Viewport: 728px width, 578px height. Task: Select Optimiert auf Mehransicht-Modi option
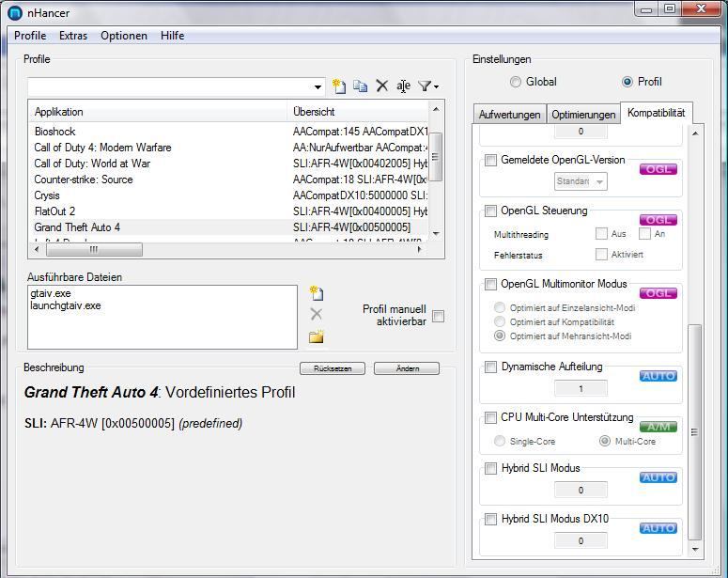coord(500,336)
